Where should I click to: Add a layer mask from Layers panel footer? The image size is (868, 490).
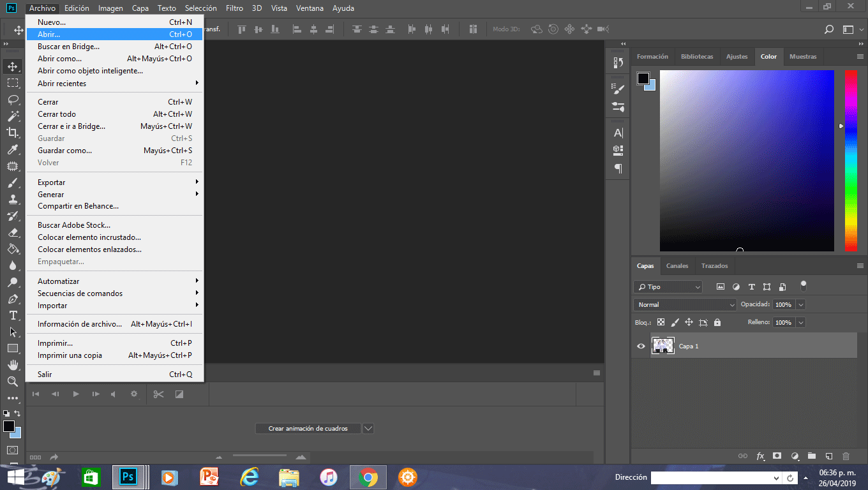777,456
